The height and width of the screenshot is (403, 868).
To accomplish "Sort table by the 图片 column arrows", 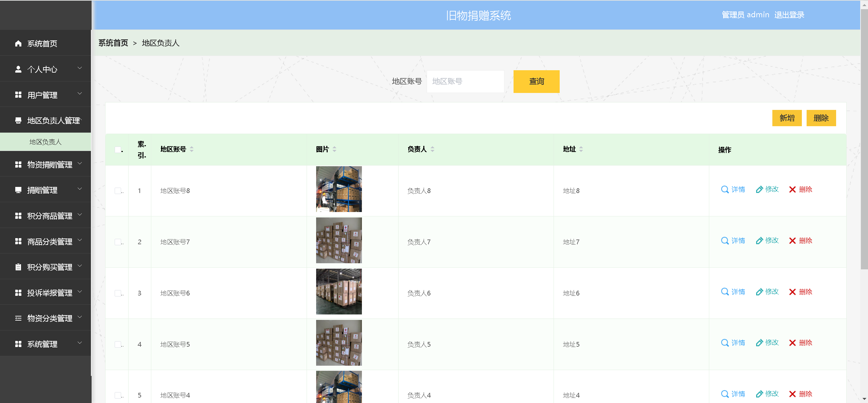I will coord(334,149).
